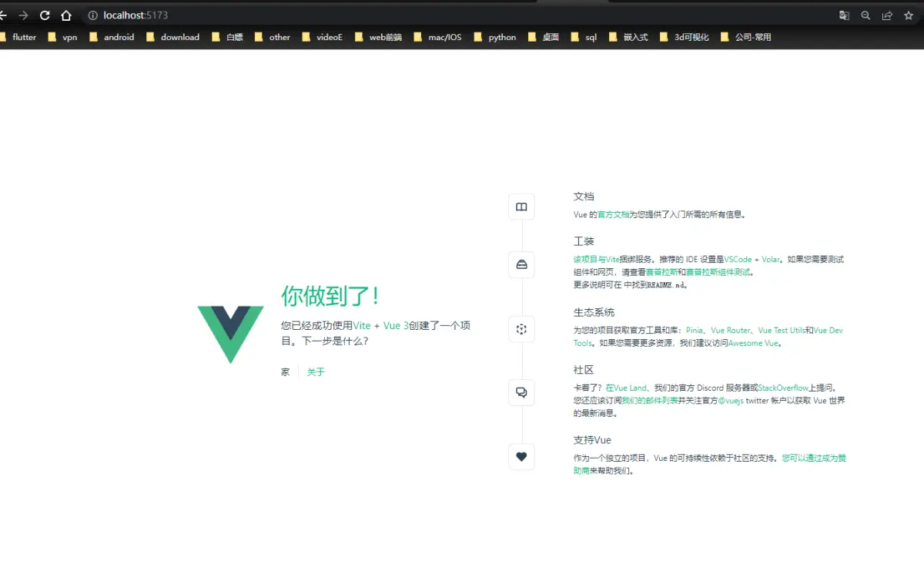Viewport: 924px width, 578px height.
Task: Open the @vuejs twitter link
Action: (x=731, y=401)
